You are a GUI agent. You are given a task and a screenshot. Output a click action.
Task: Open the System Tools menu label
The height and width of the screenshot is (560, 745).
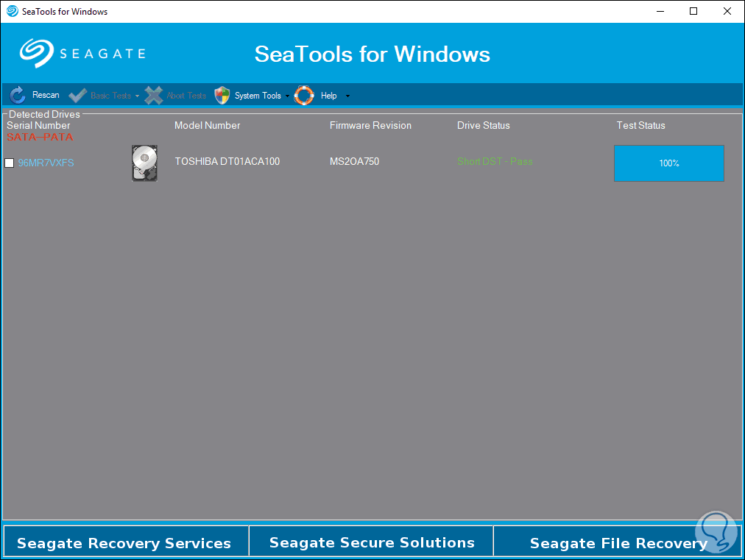click(258, 96)
